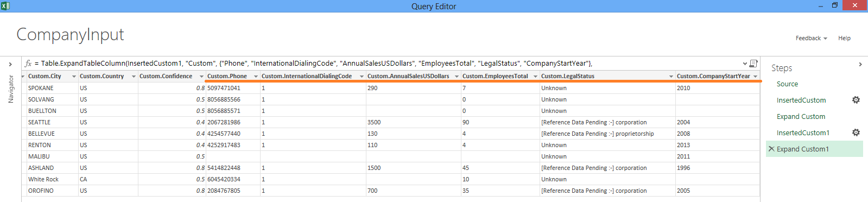Click the proprietorship legal status cell
The height and width of the screenshot is (202, 868).
coord(607,134)
